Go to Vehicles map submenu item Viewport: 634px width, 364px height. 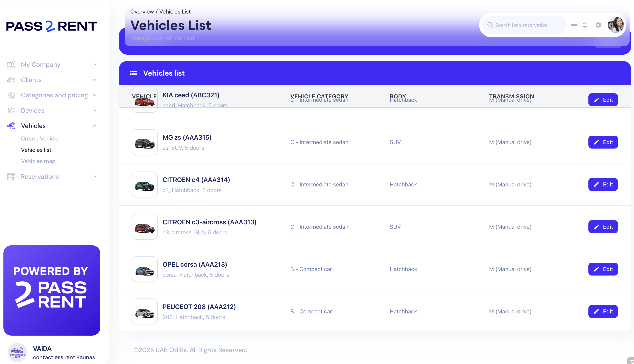[x=38, y=161]
